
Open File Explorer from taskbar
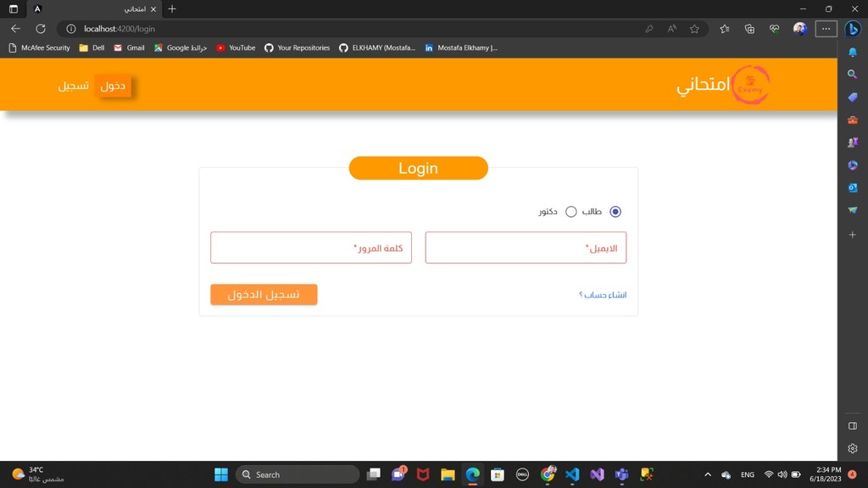448,474
